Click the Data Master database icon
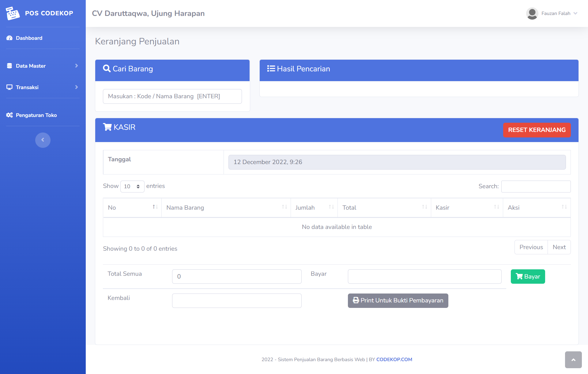This screenshot has height=374, width=588. (x=9, y=66)
